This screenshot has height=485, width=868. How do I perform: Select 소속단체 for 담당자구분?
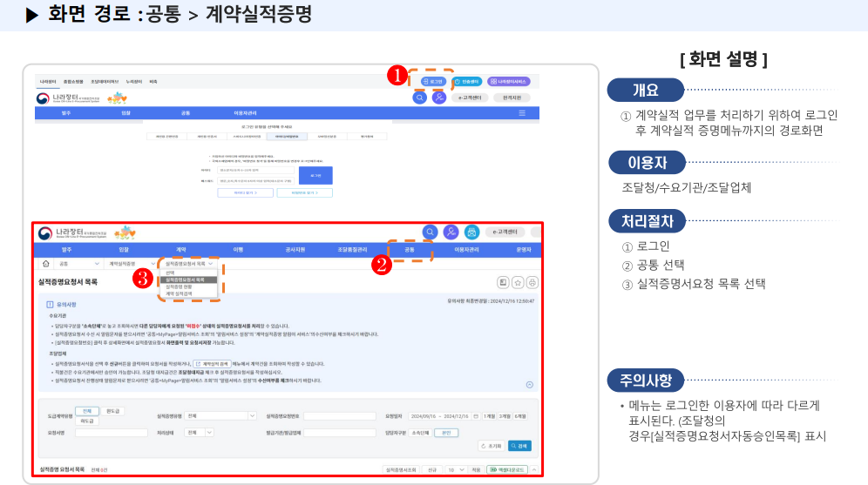click(x=421, y=433)
